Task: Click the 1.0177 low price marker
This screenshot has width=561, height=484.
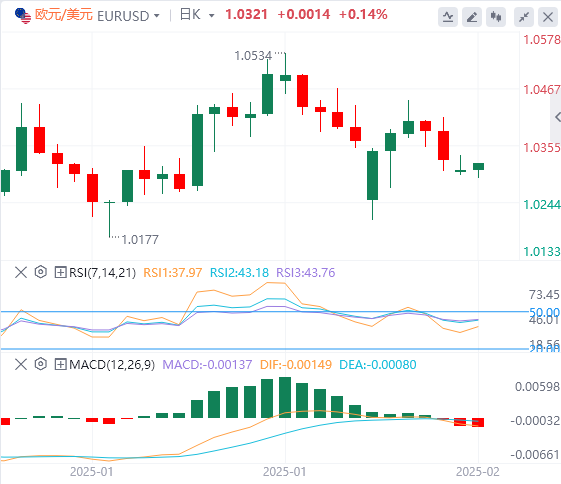Action: coord(140,240)
